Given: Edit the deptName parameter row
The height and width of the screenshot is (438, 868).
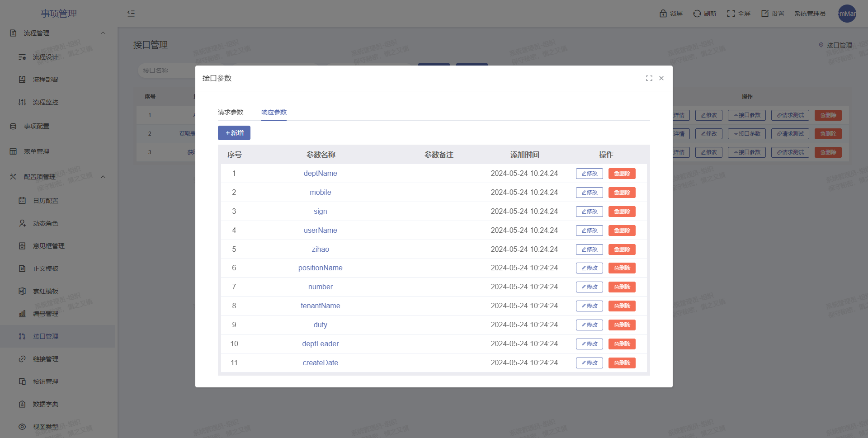Looking at the screenshot, I should (x=589, y=174).
